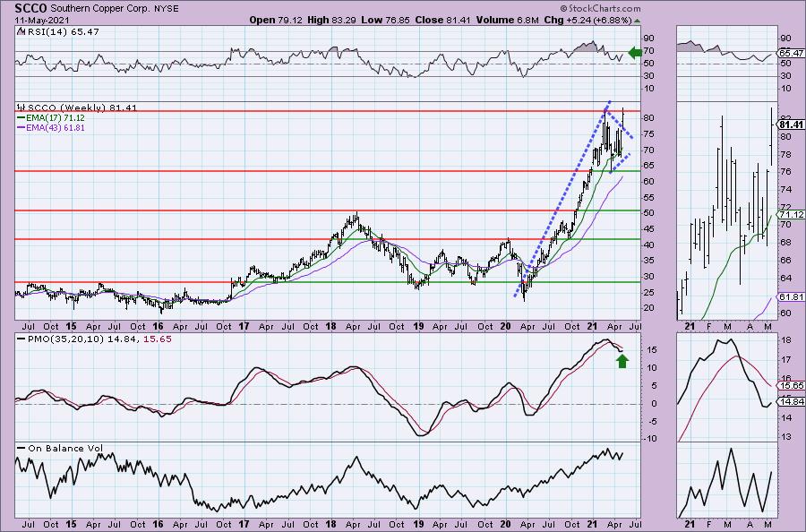Click the PMO(35,20,10) indicator label
The image size is (806, 532).
[x=94, y=339]
